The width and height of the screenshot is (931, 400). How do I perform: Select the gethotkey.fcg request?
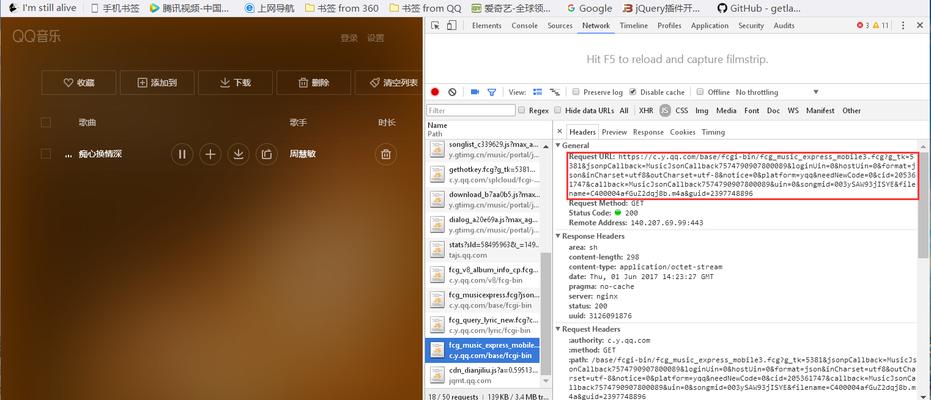click(x=484, y=174)
